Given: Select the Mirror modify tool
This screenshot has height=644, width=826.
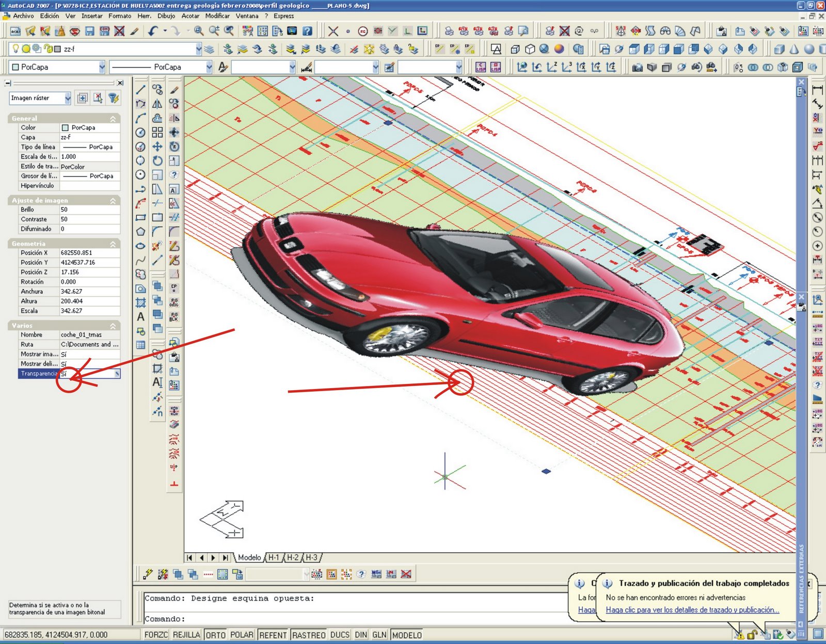Looking at the screenshot, I should 157,104.
